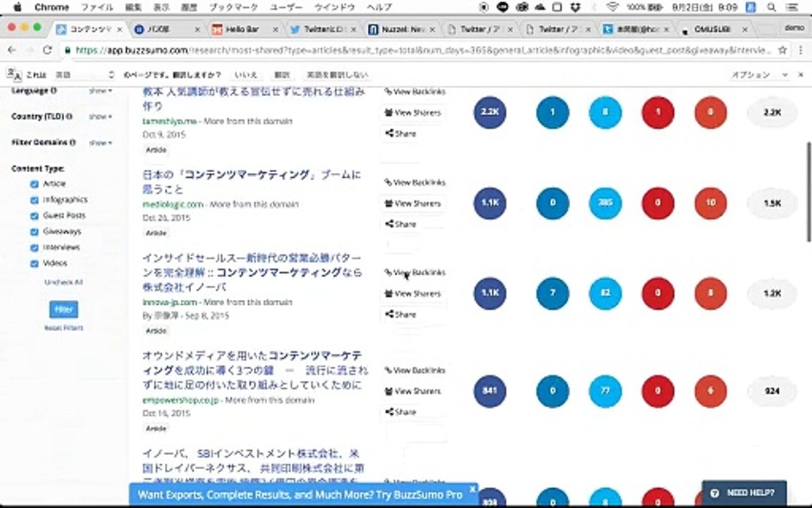
Task: Uncheck the Giveaways checkbox
Action: coord(34,231)
